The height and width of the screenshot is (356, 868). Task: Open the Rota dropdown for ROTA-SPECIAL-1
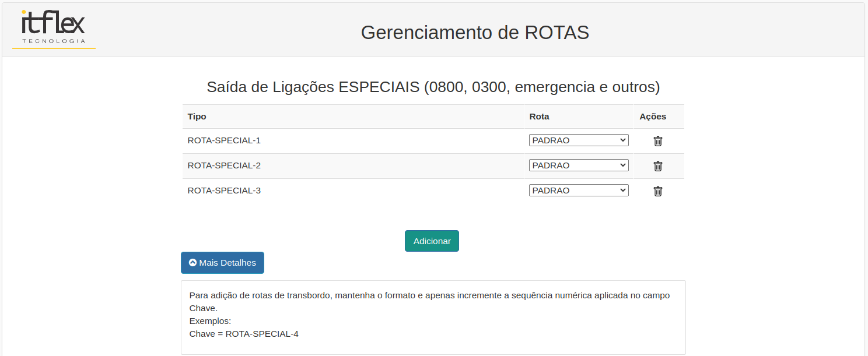pos(578,140)
